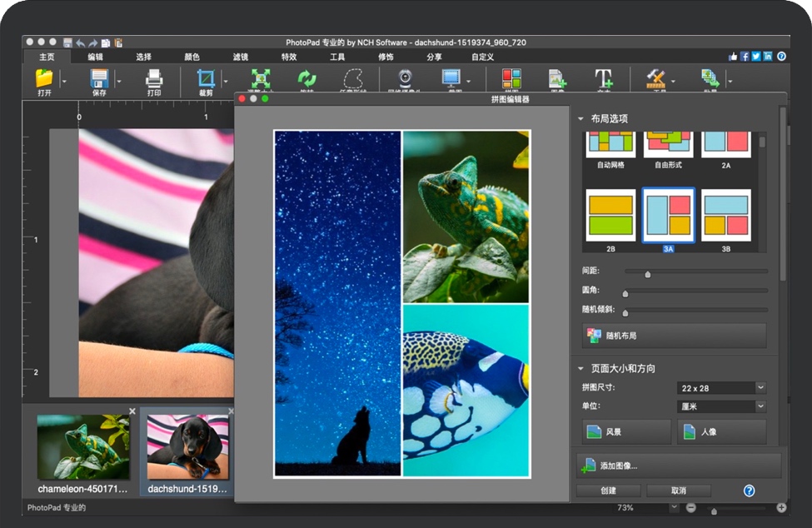
Task: Click the collage grid icon in toolbar
Action: pyautogui.click(x=511, y=78)
